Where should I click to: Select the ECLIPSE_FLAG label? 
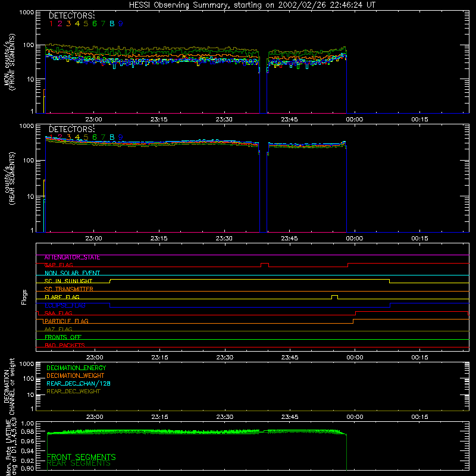65,305
